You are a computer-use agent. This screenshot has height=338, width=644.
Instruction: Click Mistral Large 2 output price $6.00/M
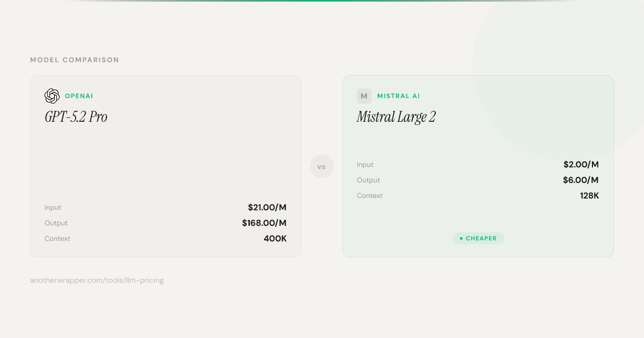581,180
